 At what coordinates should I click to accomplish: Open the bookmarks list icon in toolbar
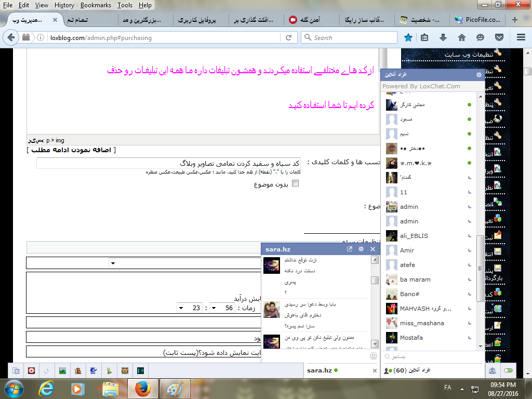click(x=424, y=37)
